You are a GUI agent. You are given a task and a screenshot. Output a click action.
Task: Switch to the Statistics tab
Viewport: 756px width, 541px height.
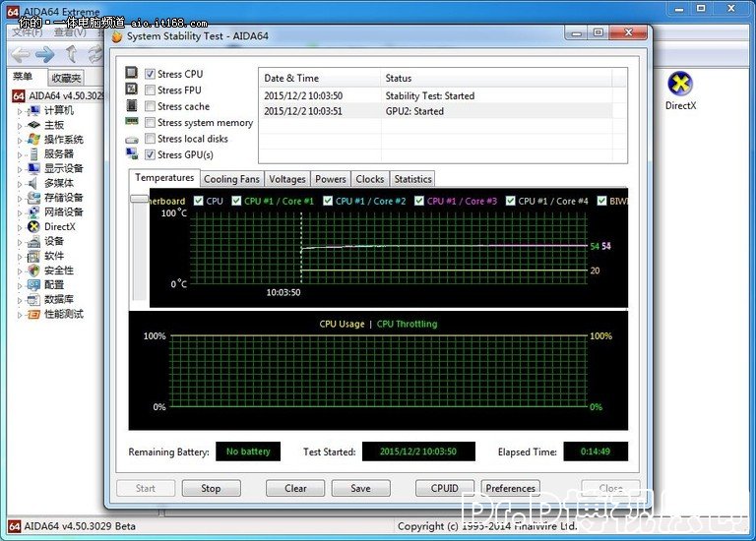412,179
